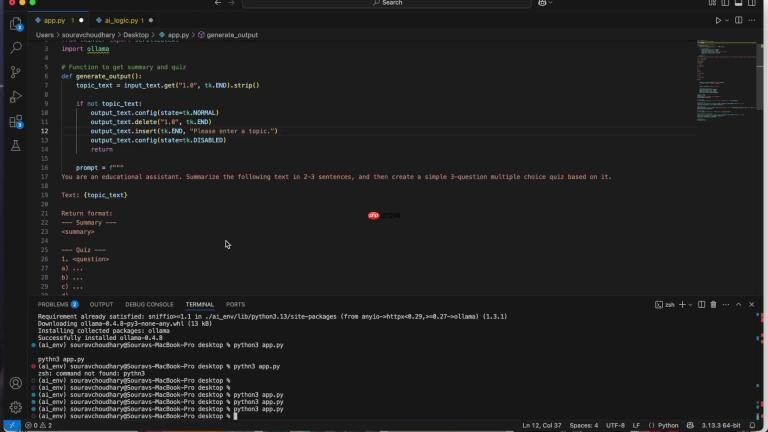
Task: Click the import ollama line
Action: pyautogui.click(x=85, y=49)
